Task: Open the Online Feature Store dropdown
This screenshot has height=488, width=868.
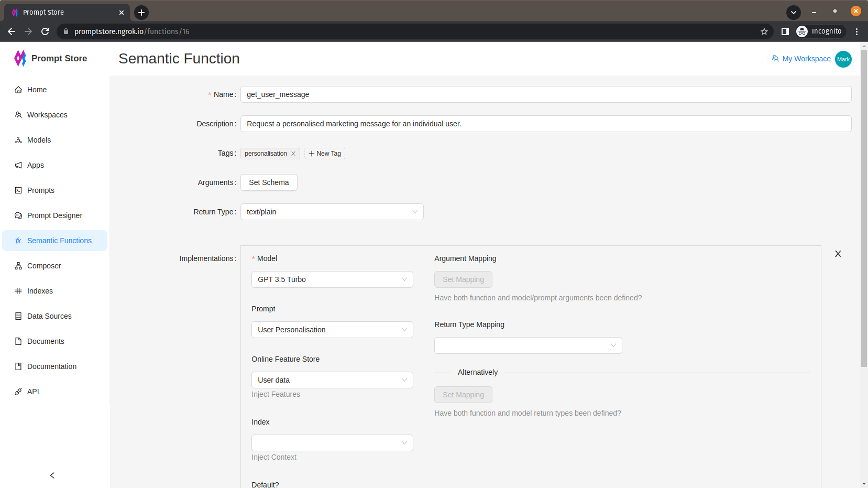Action: click(x=332, y=380)
